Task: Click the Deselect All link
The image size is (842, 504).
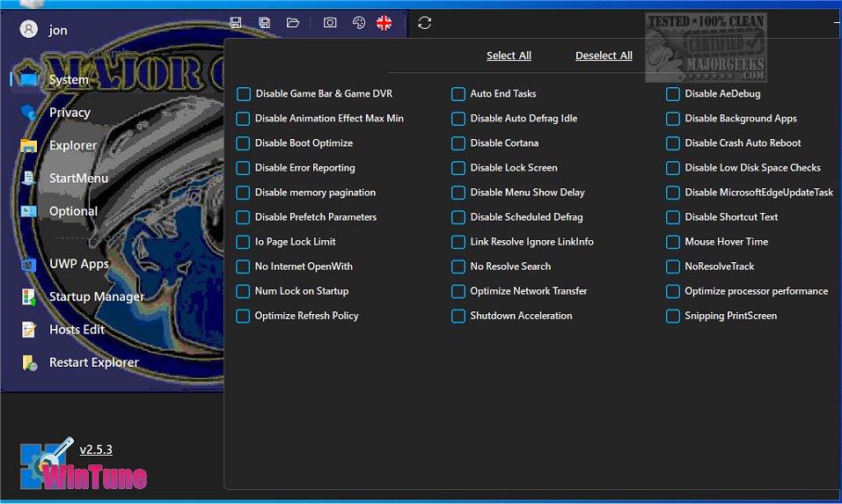Action: (604, 55)
